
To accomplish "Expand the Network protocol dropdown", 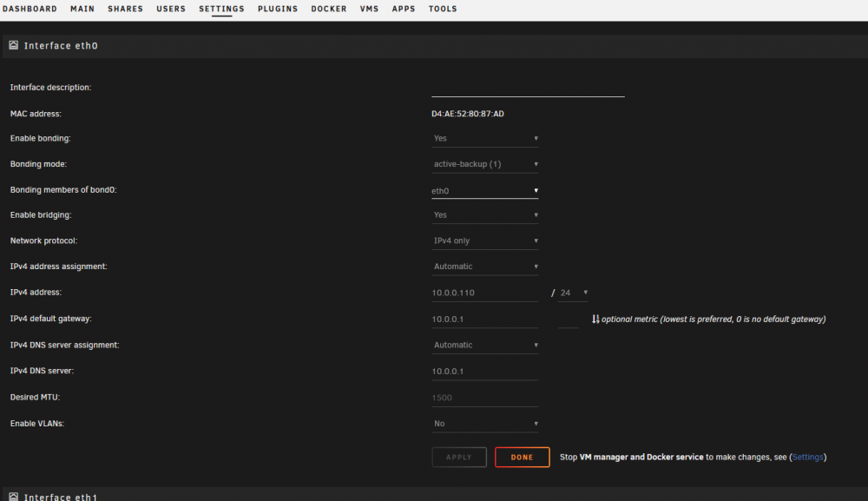I will tap(485, 241).
